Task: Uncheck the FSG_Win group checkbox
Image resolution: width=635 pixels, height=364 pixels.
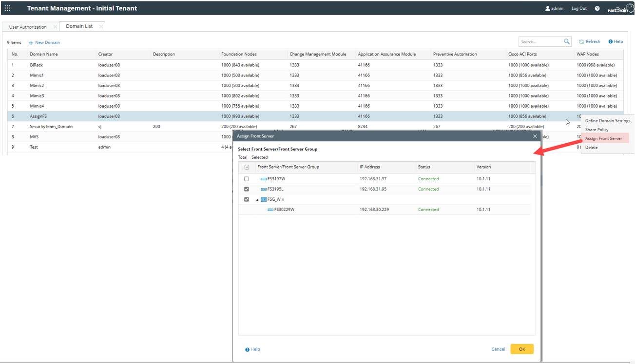Action: click(247, 199)
